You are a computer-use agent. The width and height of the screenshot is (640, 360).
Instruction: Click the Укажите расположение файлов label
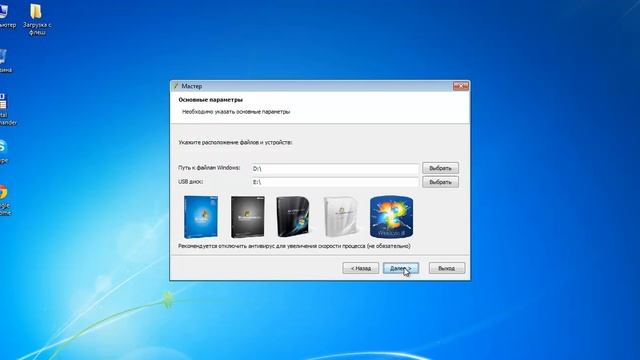(235, 142)
